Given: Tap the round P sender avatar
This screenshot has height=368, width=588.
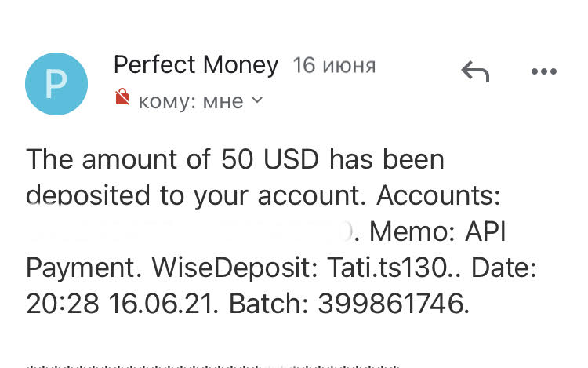Looking at the screenshot, I should click(56, 84).
